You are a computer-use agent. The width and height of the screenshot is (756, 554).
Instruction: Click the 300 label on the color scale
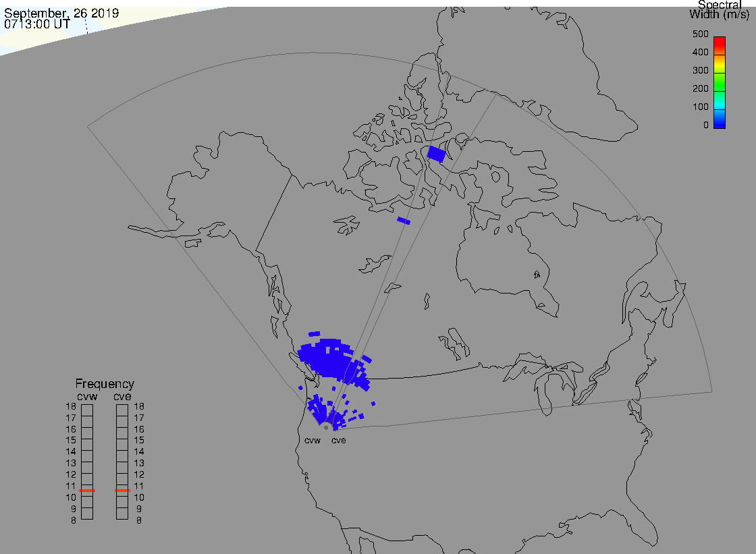pos(701,70)
